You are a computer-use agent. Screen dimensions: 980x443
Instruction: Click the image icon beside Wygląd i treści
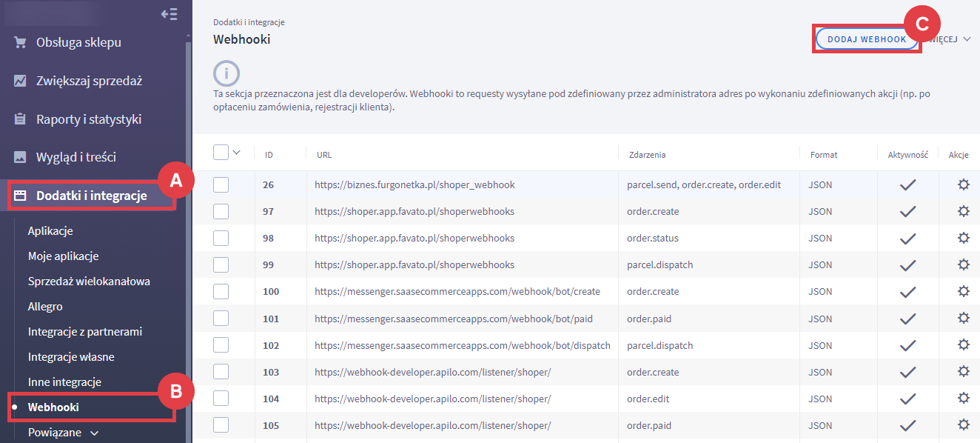20,157
